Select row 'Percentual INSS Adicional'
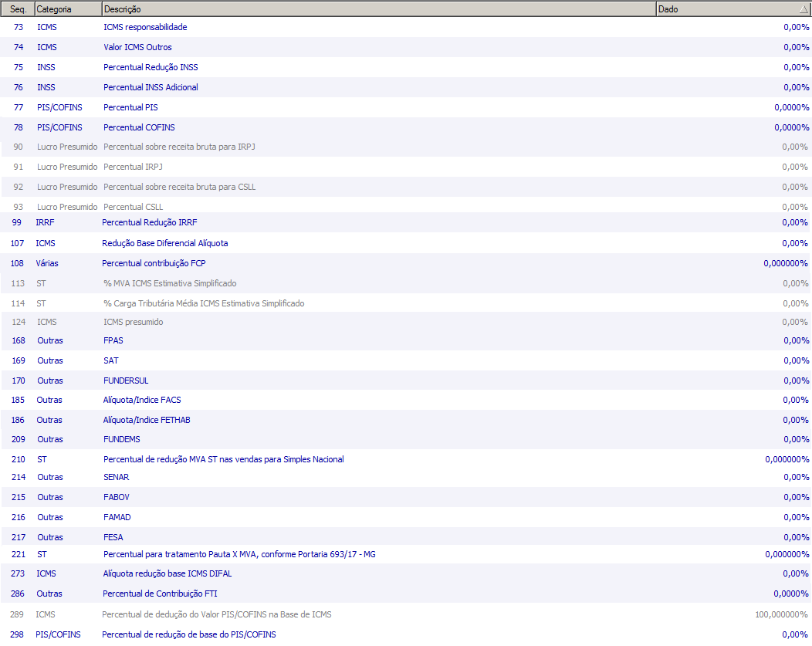 406,87
